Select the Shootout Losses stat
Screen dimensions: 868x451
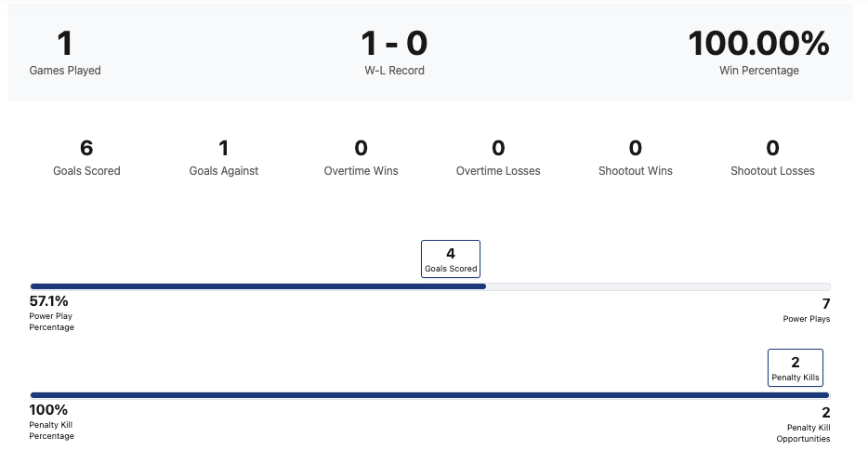(772, 157)
